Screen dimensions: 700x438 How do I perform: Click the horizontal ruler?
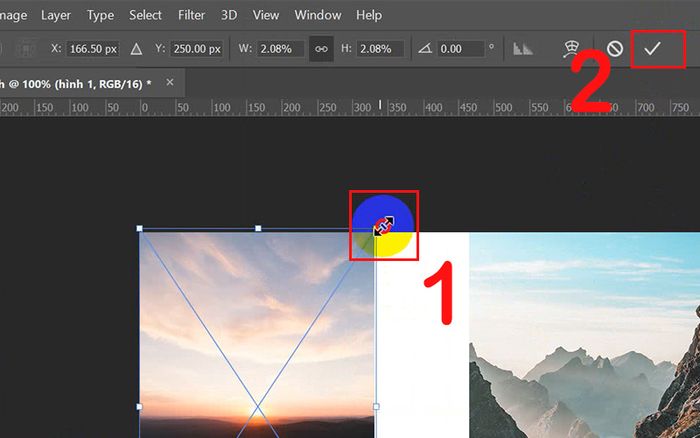pyautogui.click(x=350, y=108)
